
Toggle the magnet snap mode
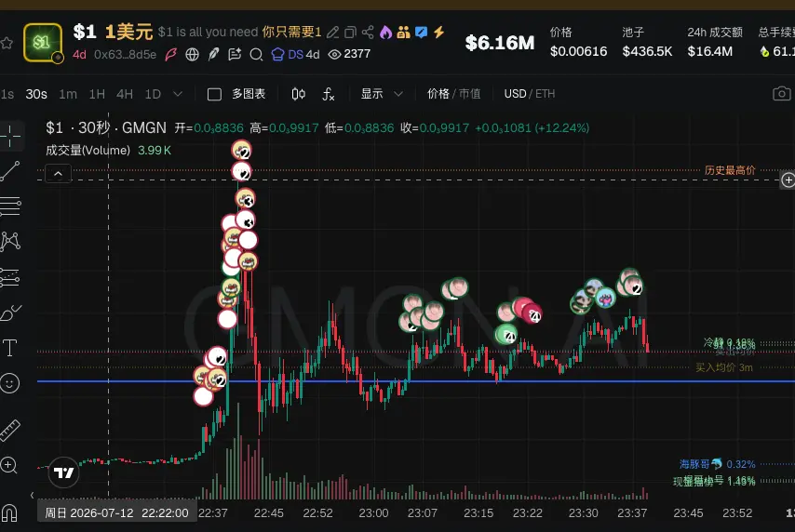click(9, 513)
